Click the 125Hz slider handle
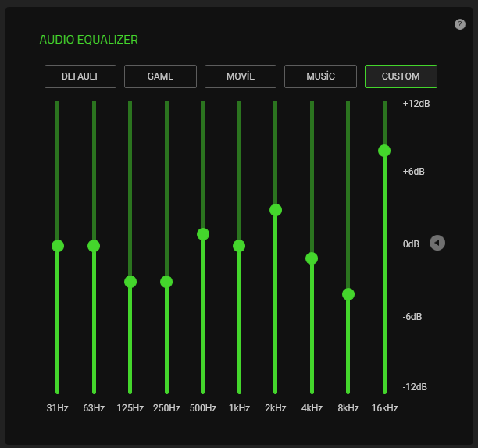The width and height of the screenshot is (478, 448). click(x=130, y=282)
